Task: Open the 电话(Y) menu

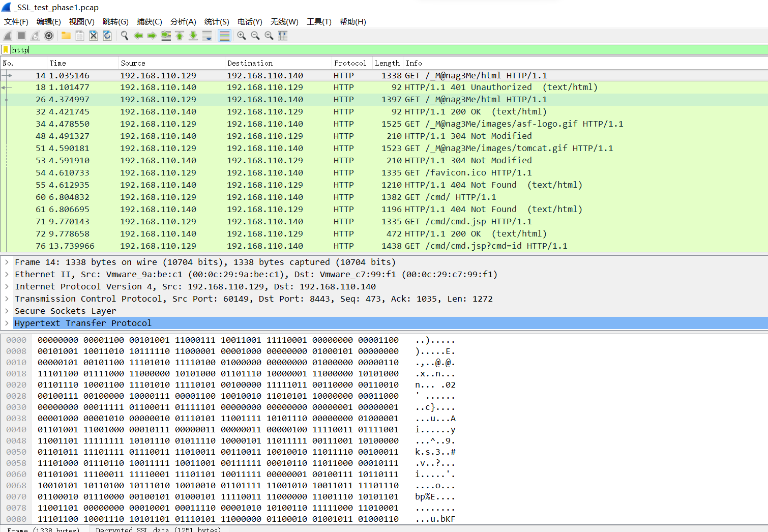Action: tap(250, 22)
